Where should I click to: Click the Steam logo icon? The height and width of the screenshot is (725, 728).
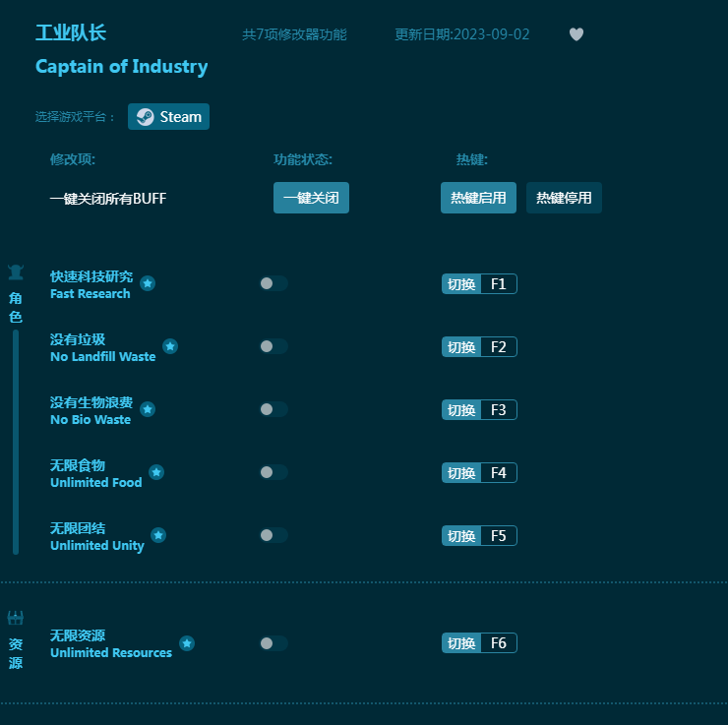coord(146,117)
